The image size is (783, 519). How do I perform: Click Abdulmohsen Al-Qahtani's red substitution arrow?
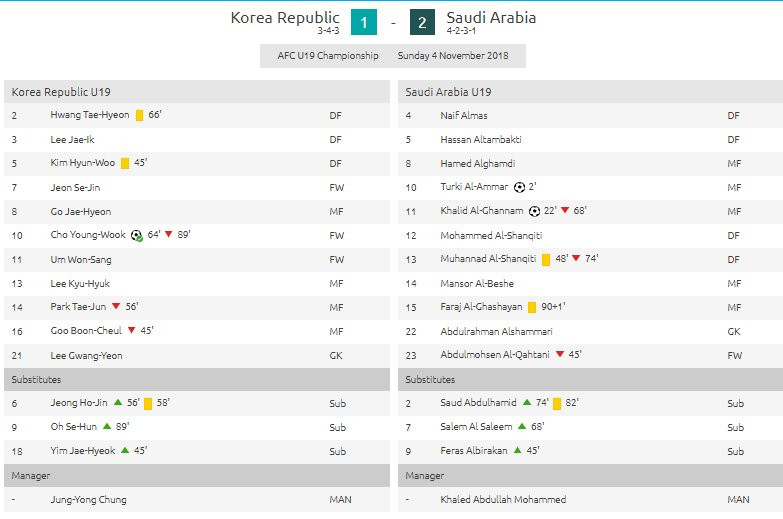(559, 355)
